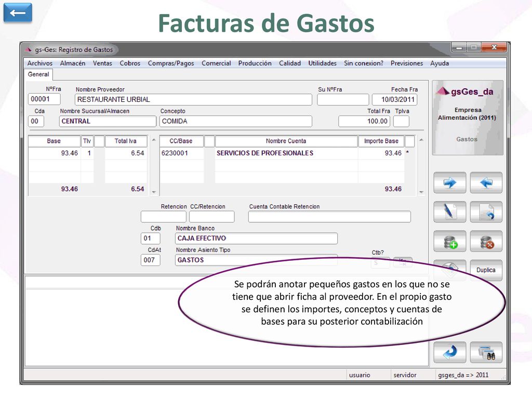The image size is (532, 399).
Task: Click the blue back arrow slide button
Action: pos(18,13)
